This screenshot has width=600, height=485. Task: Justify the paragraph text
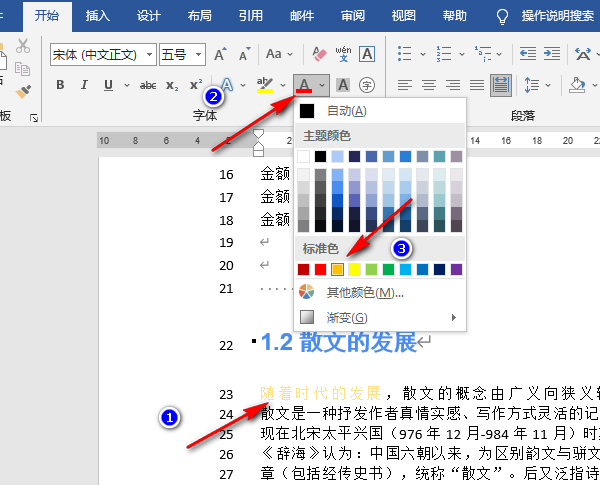477,85
